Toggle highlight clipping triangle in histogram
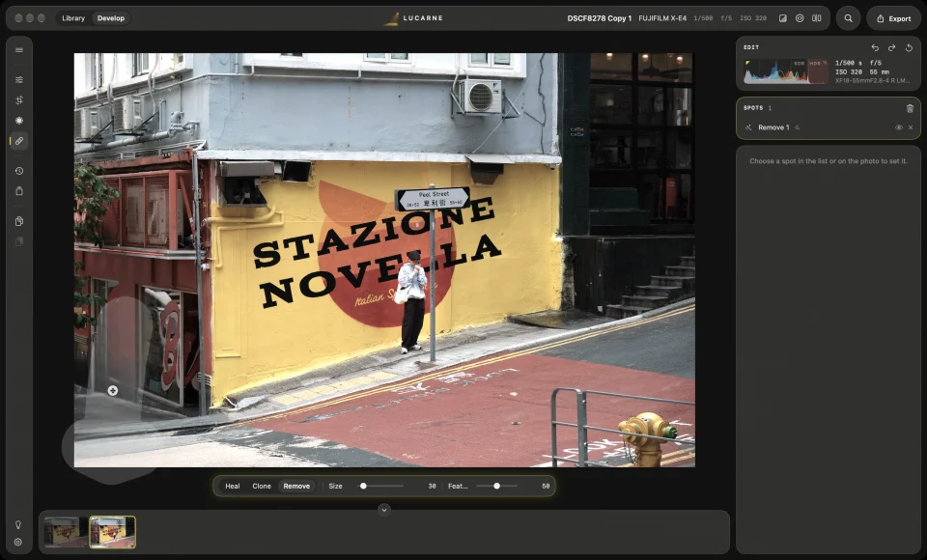The height and width of the screenshot is (560, 927). (825, 64)
